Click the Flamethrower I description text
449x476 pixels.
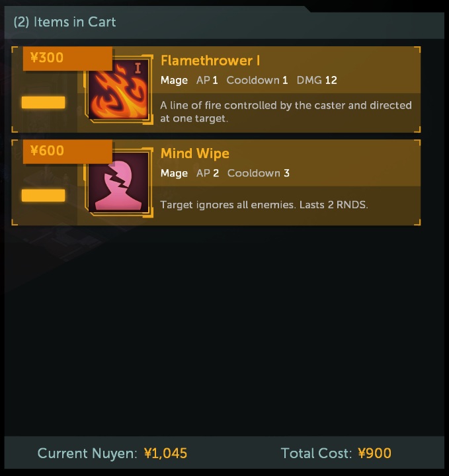(x=286, y=112)
